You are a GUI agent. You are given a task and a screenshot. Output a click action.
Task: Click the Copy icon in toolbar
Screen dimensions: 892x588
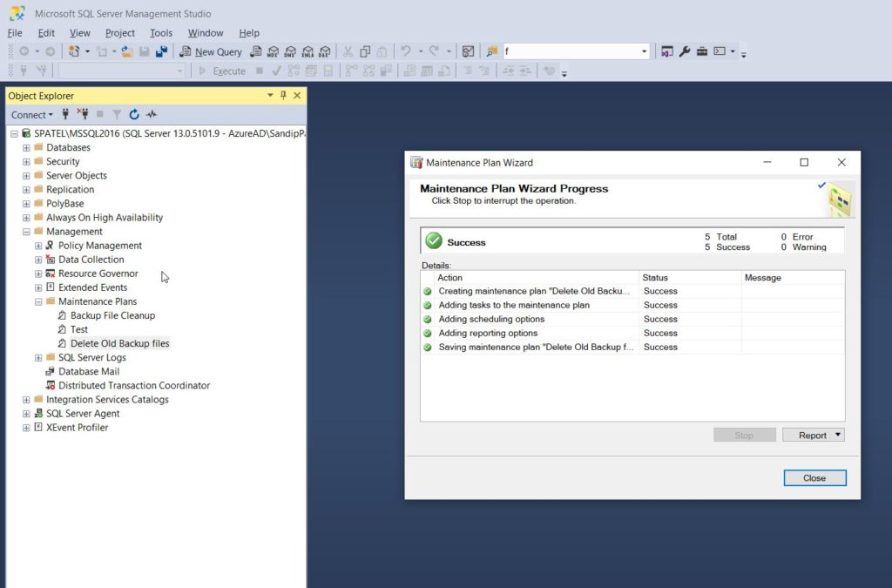(365, 51)
